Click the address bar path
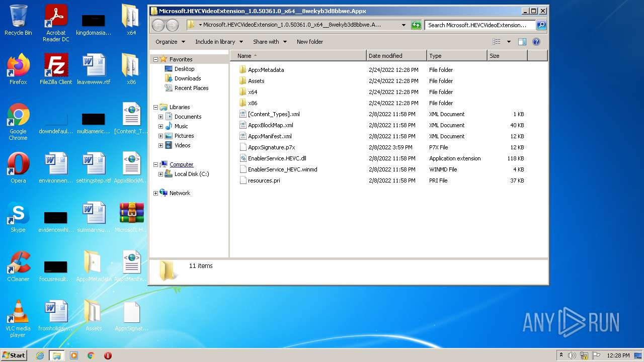 292,25
